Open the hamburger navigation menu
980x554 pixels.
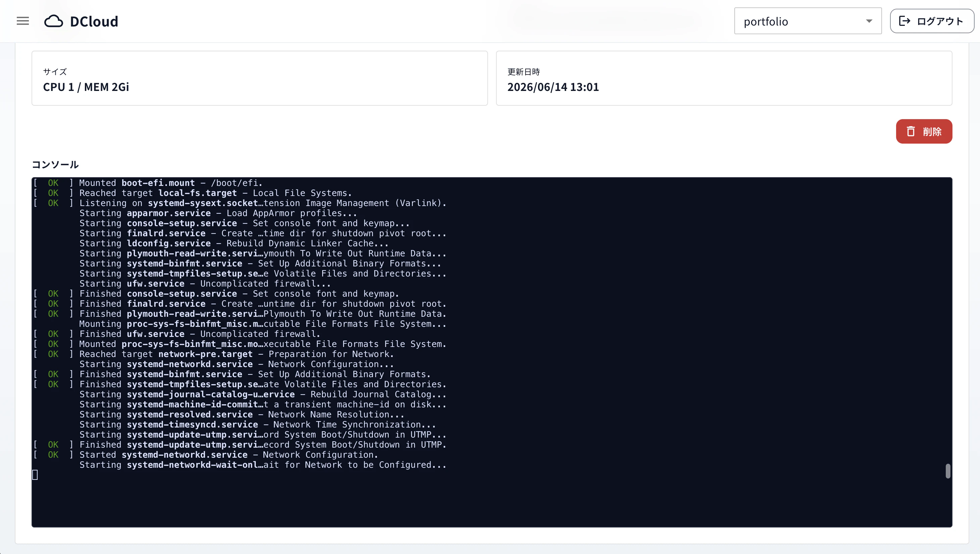click(x=23, y=21)
